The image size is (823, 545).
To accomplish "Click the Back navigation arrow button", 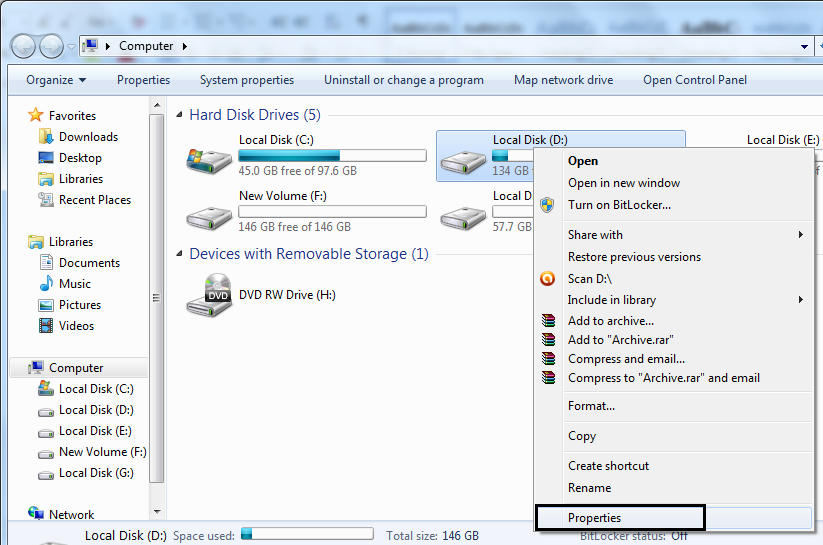I will point(23,47).
